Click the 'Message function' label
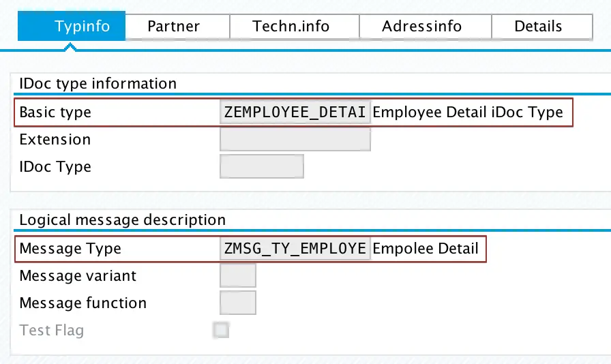Viewport: 611px width, 364px height. point(83,303)
